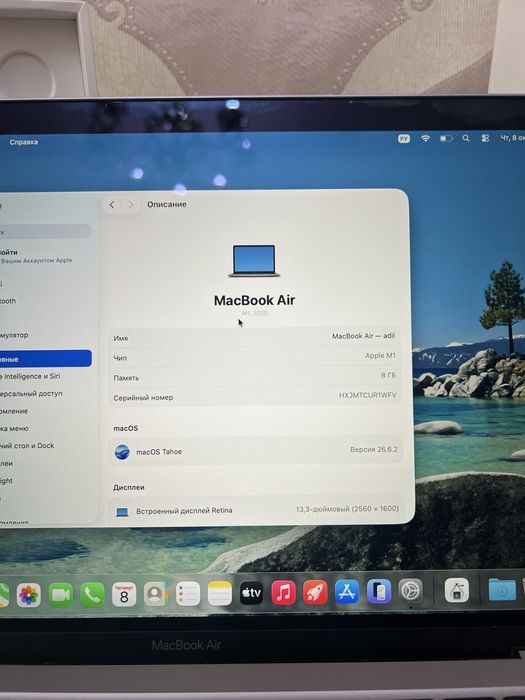Open Spotlight search magnifier in menu bar
The image size is (525, 700).
(x=466, y=138)
